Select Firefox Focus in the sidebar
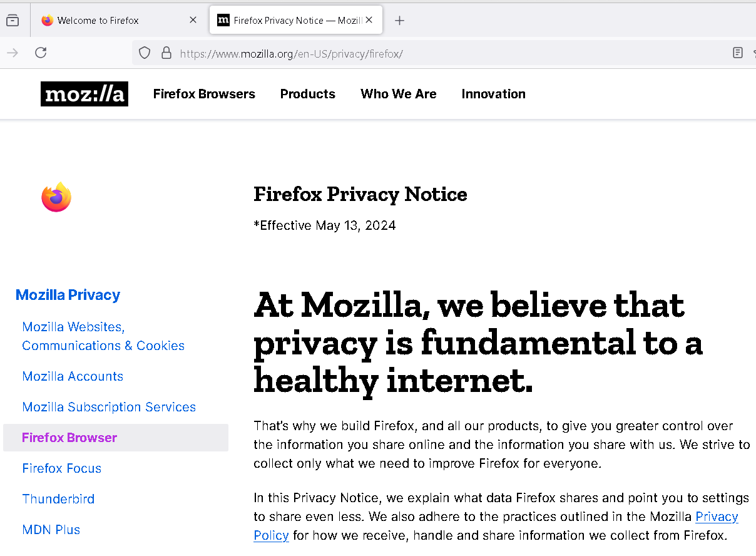The image size is (756, 556). tap(61, 468)
